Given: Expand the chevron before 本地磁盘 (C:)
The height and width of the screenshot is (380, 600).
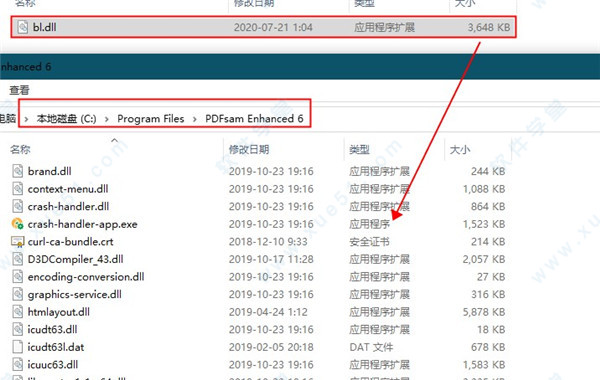Looking at the screenshot, I should [26, 119].
